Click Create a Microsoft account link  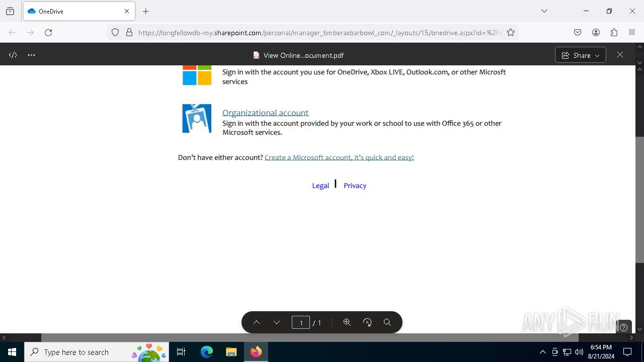point(339,157)
